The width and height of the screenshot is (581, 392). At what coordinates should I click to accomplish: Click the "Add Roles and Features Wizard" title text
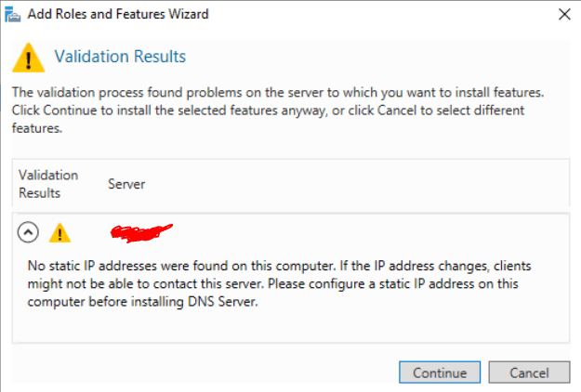pos(118,14)
